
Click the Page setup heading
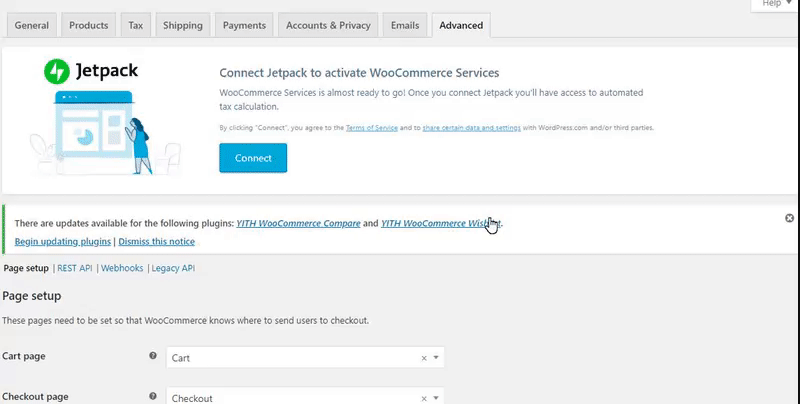32,296
